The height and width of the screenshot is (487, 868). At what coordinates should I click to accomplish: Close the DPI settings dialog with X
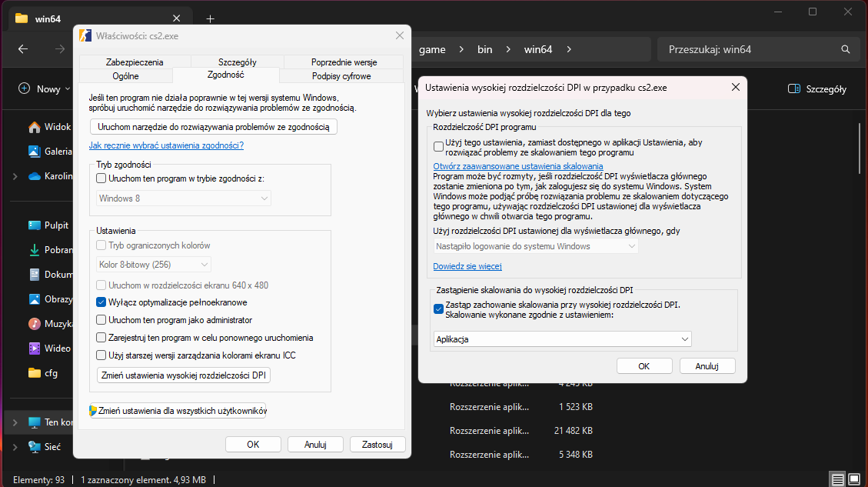(735, 87)
